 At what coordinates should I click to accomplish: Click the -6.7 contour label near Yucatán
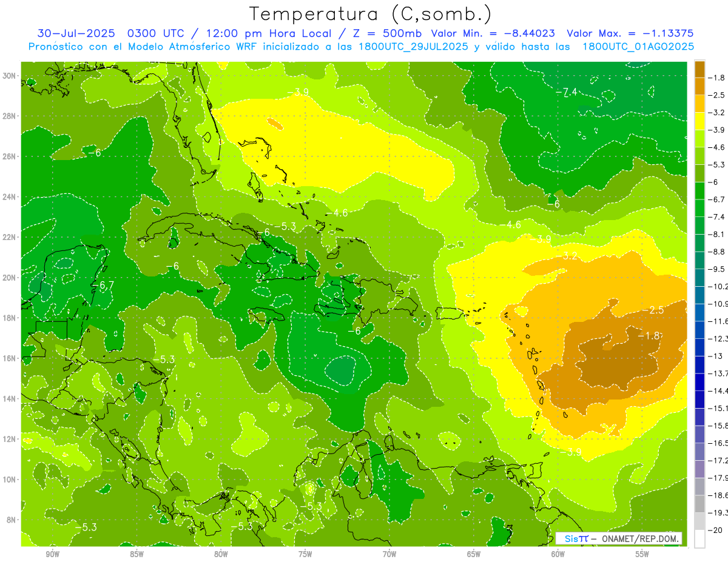(x=103, y=285)
